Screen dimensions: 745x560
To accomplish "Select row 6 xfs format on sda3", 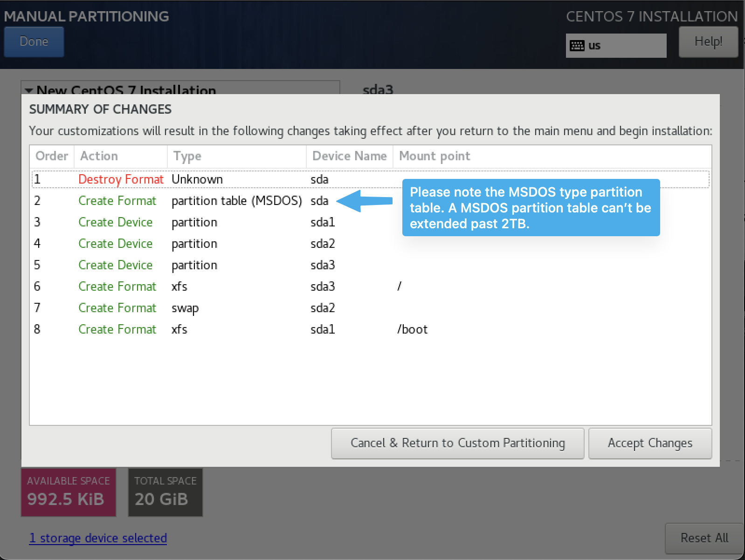I will point(371,287).
